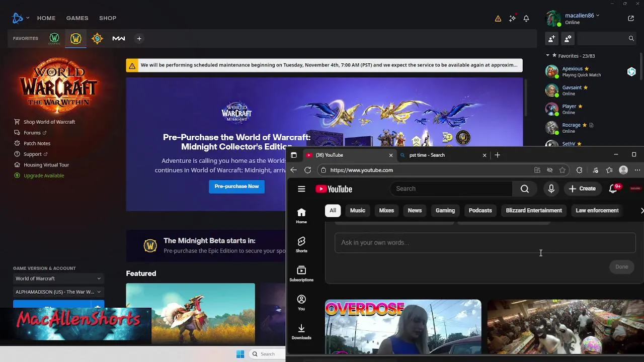Collapse the Favorites friends group
The image size is (644, 362).
(x=548, y=56)
